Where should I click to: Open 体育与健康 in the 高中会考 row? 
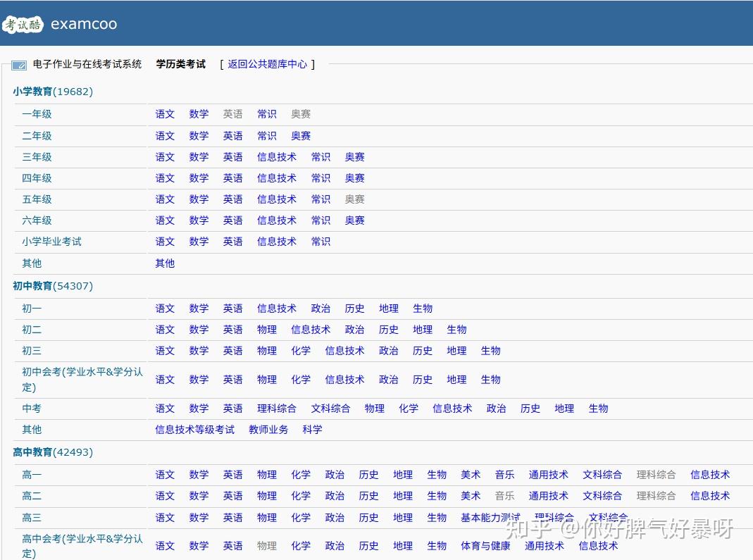[x=485, y=546]
